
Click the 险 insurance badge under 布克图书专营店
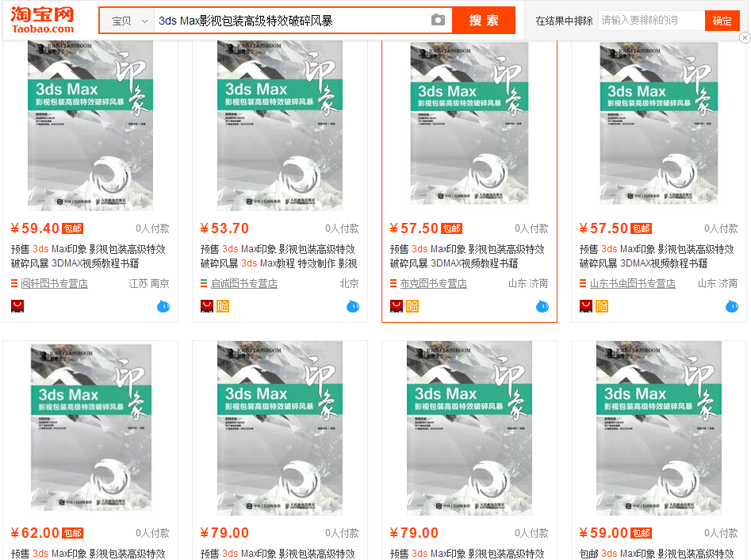(x=412, y=306)
